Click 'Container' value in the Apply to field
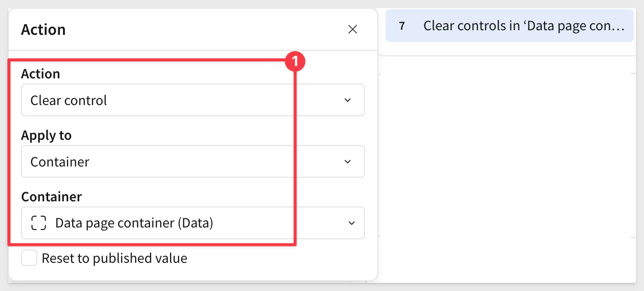This screenshot has width=644, height=291. (60, 161)
